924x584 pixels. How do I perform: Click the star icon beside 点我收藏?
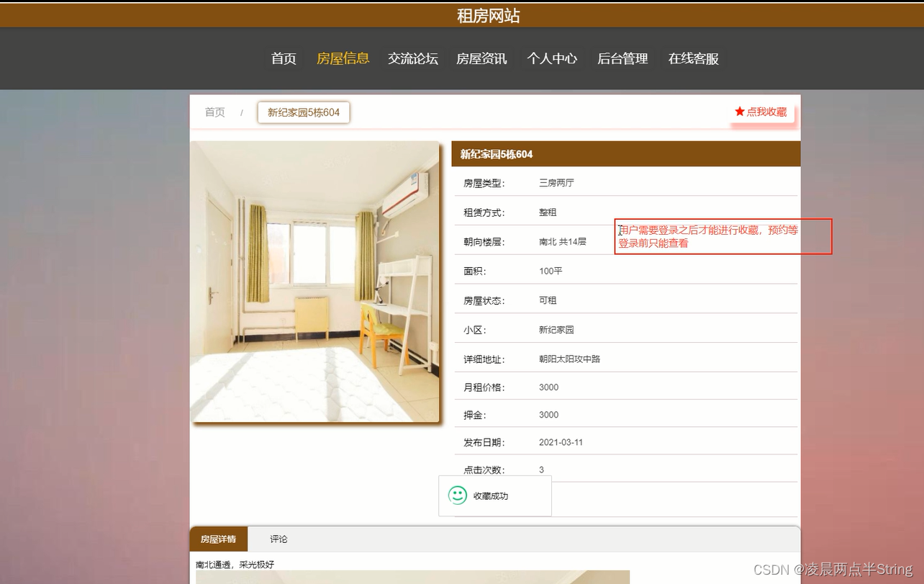coord(739,112)
